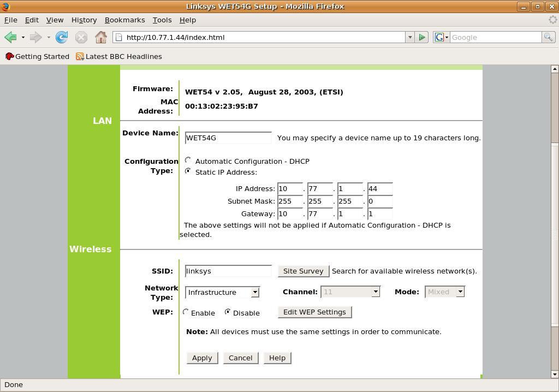The height and width of the screenshot is (392, 559).
Task: Click the Site Survey button
Action: 303,271
